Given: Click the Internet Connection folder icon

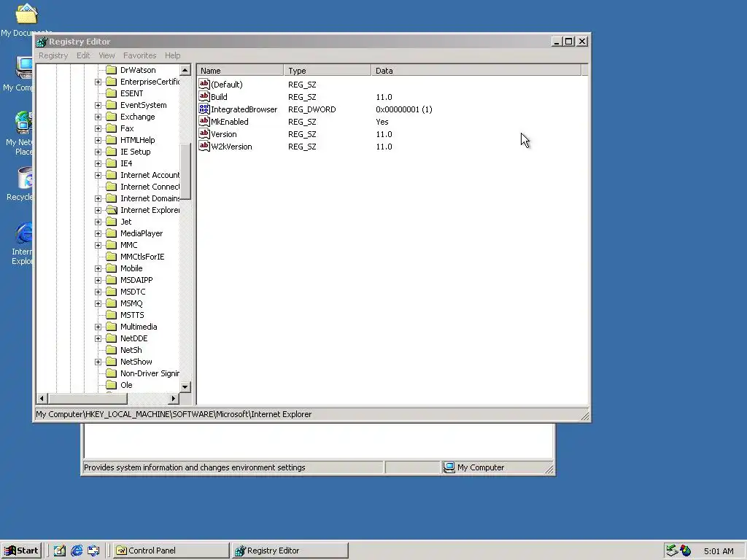Looking at the screenshot, I should (x=111, y=187).
